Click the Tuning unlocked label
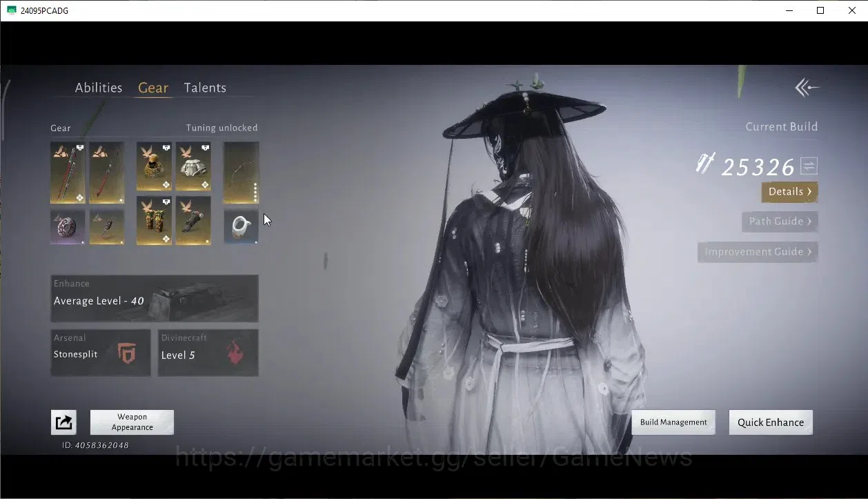 [x=221, y=128]
